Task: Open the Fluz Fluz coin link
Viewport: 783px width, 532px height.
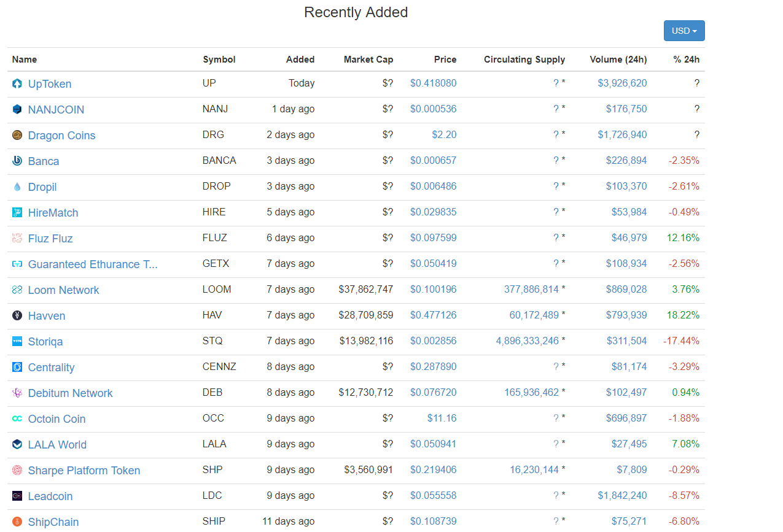Action: coord(50,239)
